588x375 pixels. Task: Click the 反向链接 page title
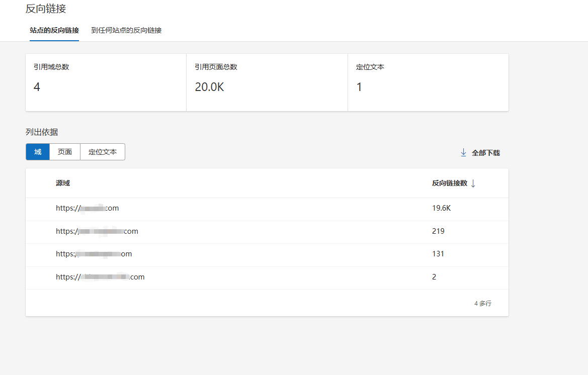point(46,9)
